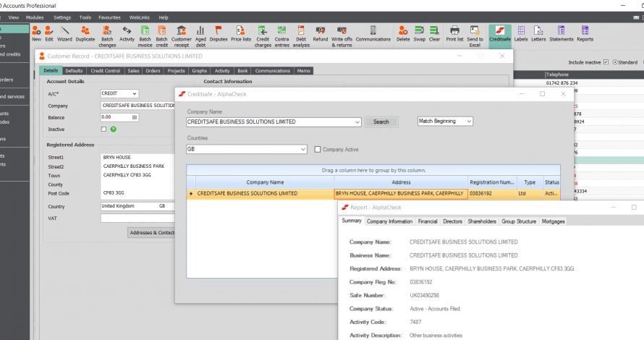The width and height of the screenshot is (644, 340).
Task: Open the Aged debt report icon
Action: [x=200, y=36]
